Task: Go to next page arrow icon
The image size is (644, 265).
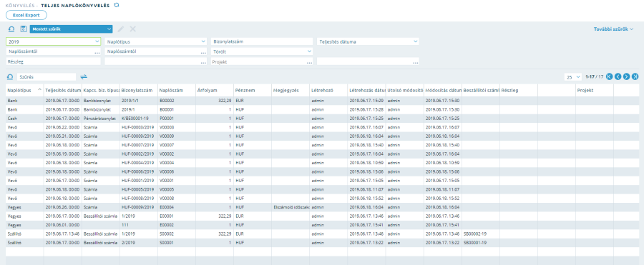Action: tap(626, 76)
